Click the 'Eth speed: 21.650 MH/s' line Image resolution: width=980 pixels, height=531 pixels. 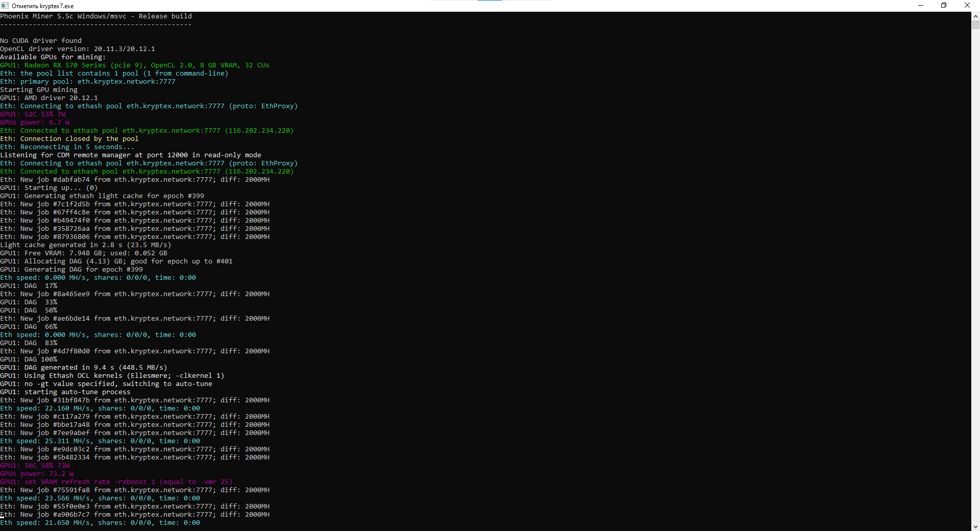(100, 523)
